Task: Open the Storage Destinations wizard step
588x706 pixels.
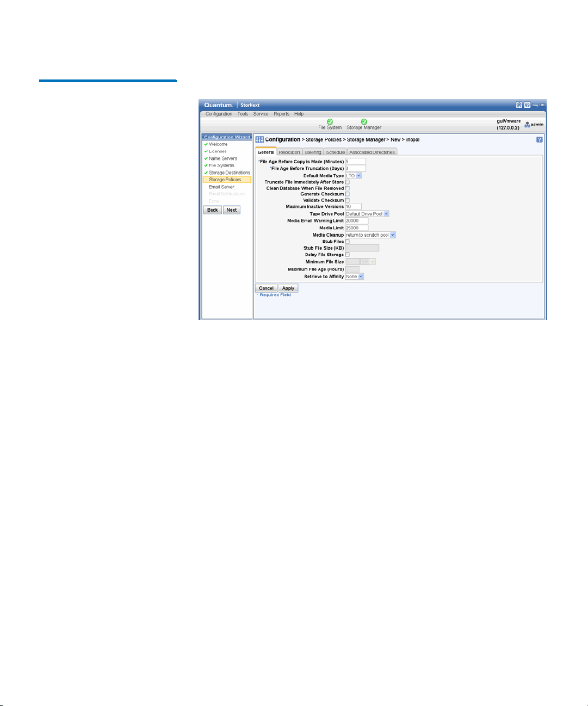Action: [x=230, y=173]
